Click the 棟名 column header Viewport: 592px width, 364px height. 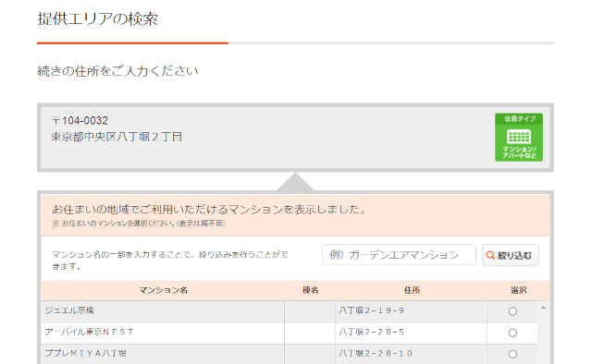pos(311,290)
